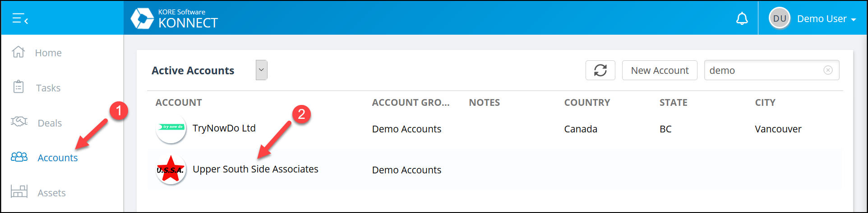Open the notifications bell
The image size is (868, 213).
(742, 18)
